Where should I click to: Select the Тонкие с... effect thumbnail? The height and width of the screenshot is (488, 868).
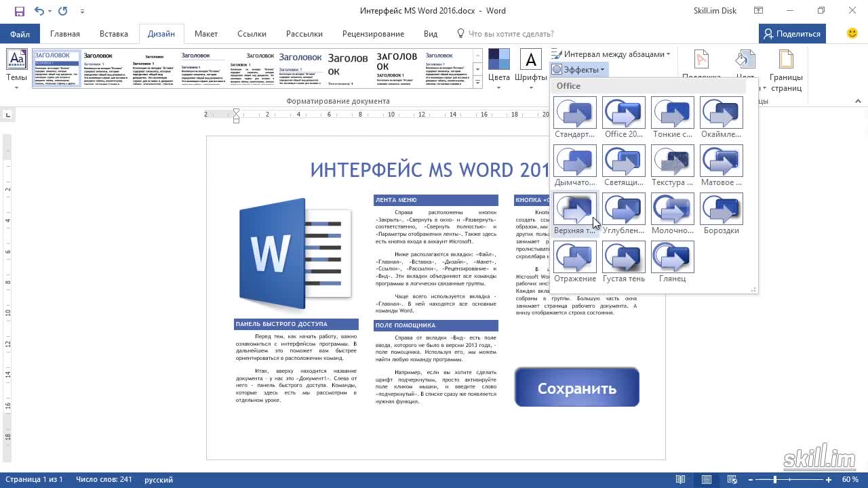pos(673,113)
